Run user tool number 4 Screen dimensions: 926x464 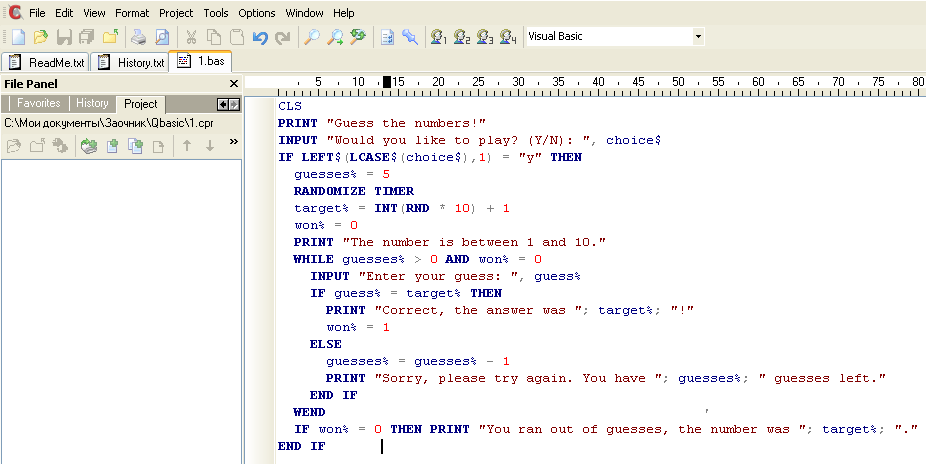508,37
